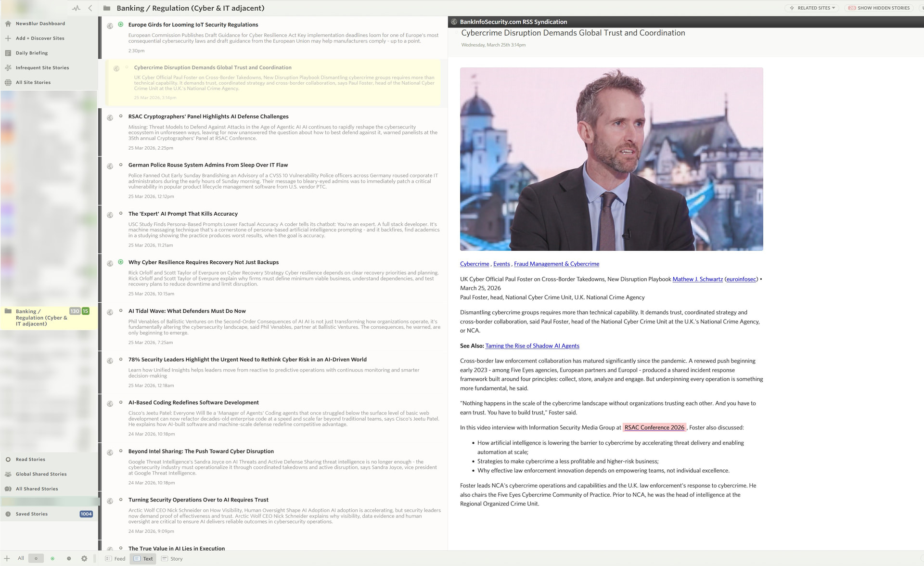Open the RSAC Conference 2026 link
Image resolution: width=924 pixels, height=566 pixels.
(x=654, y=427)
